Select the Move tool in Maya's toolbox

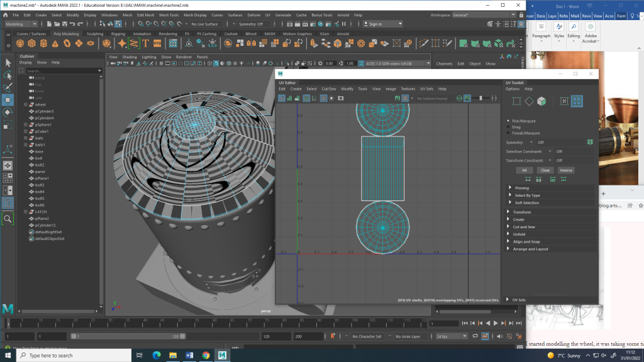coord(8,100)
